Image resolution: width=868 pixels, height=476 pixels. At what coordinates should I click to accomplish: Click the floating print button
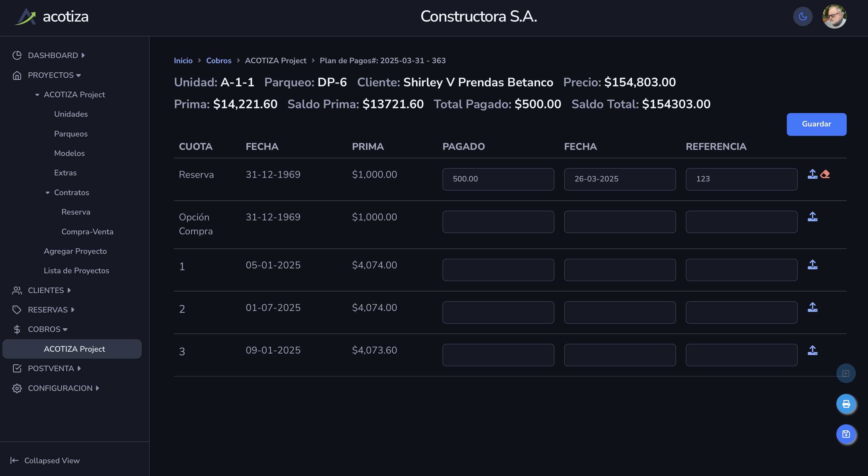[846, 404]
